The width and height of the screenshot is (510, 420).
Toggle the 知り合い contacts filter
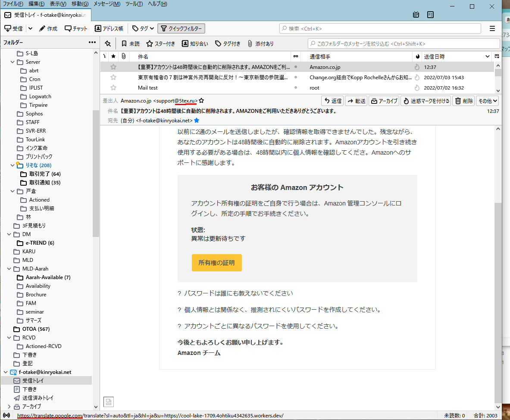[195, 44]
